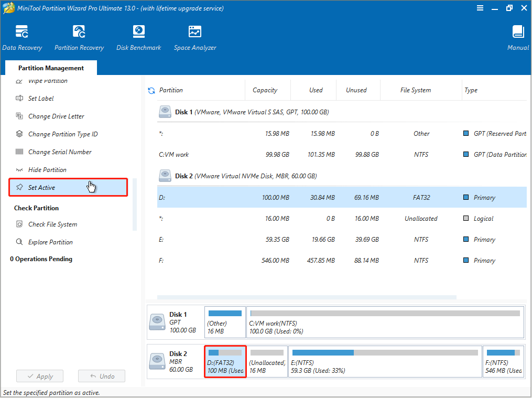Start Disk Benchmark
This screenshot has width=532, height=398.
pyautogui.click(x=138, y=37)
